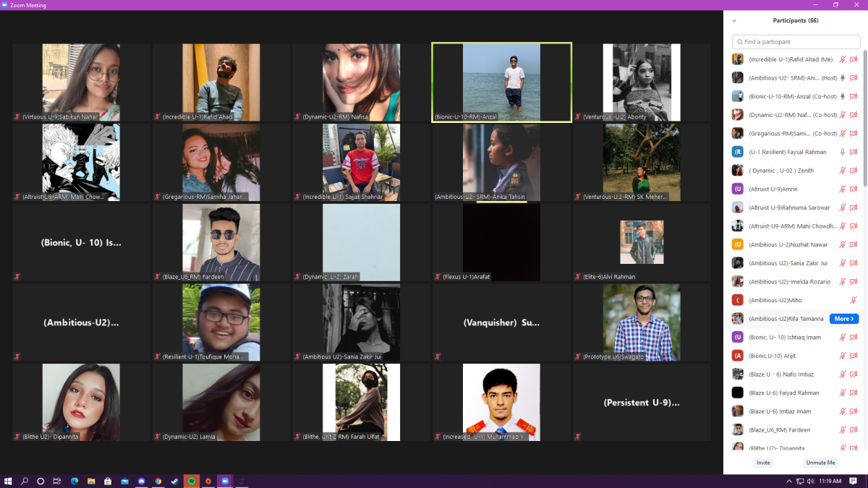
Task: Select Imelda Rozario in the participant list
Action: tap(780, 282)
